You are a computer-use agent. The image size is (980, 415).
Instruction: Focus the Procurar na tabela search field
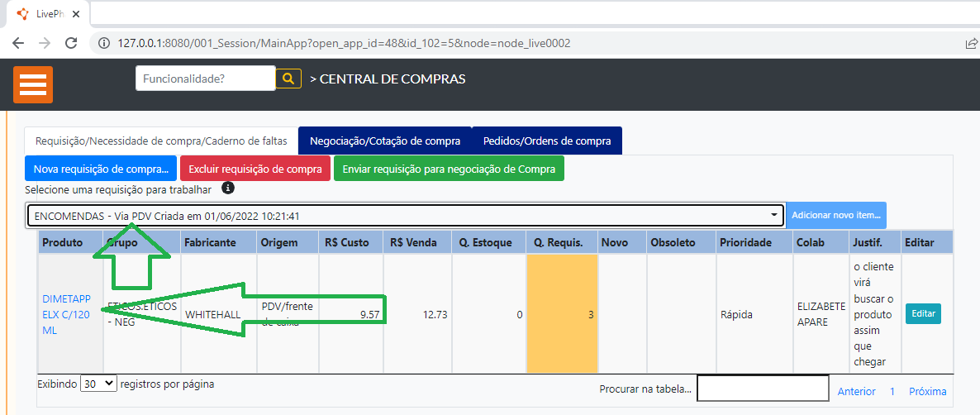(x=762, y=388)
